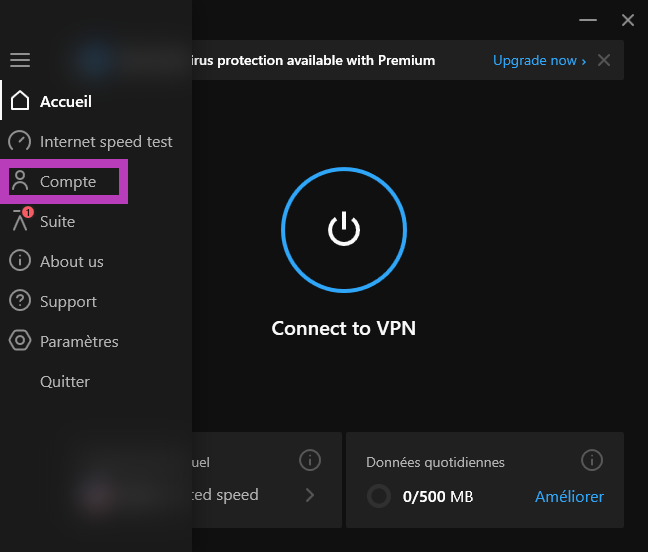Select the Compte person icon
Viewport: 648px width, 552px height.
coord(20,181)
